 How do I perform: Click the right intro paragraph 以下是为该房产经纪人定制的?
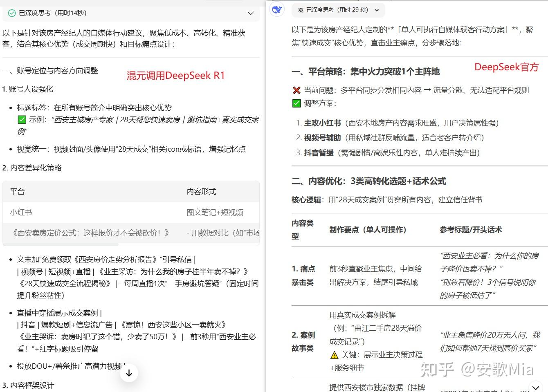413,36
